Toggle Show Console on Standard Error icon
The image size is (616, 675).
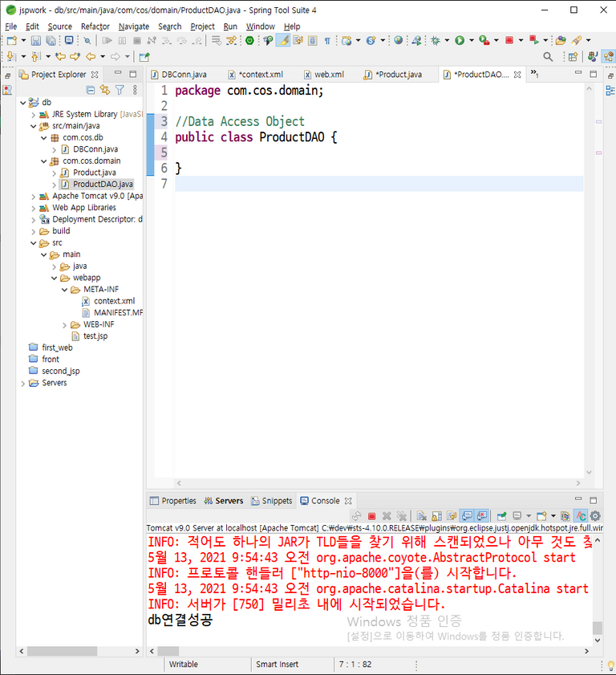pyautogui.click(x=482, y=516)
